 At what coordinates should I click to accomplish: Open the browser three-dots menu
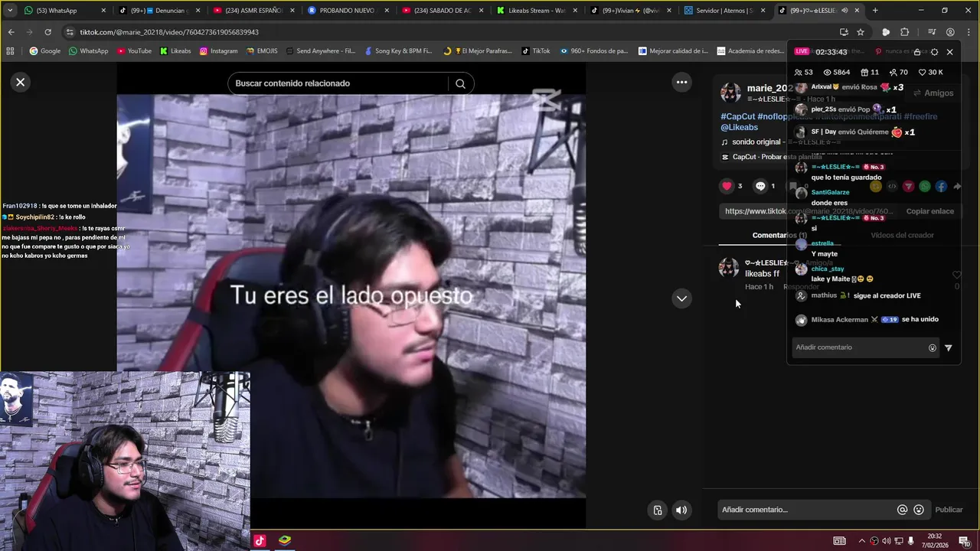pyautogui.click(x=968, y=32)
